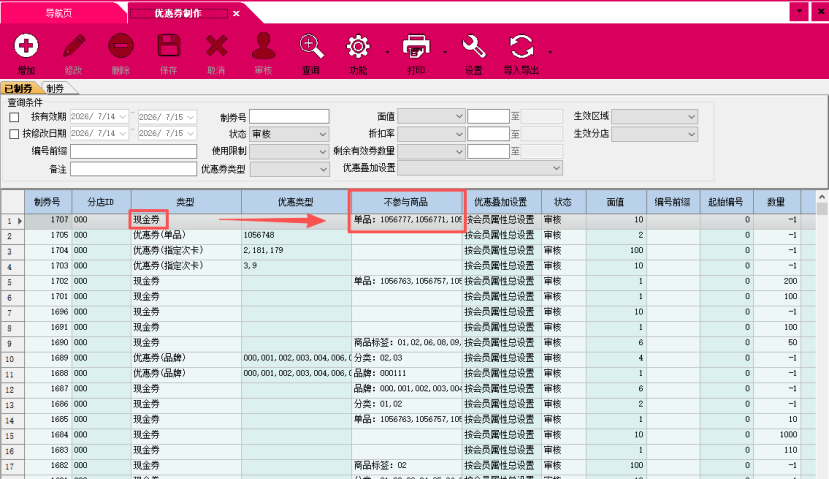Click the 审核 (audit) person icon
The image size is (829, 479).
point(263,46)
